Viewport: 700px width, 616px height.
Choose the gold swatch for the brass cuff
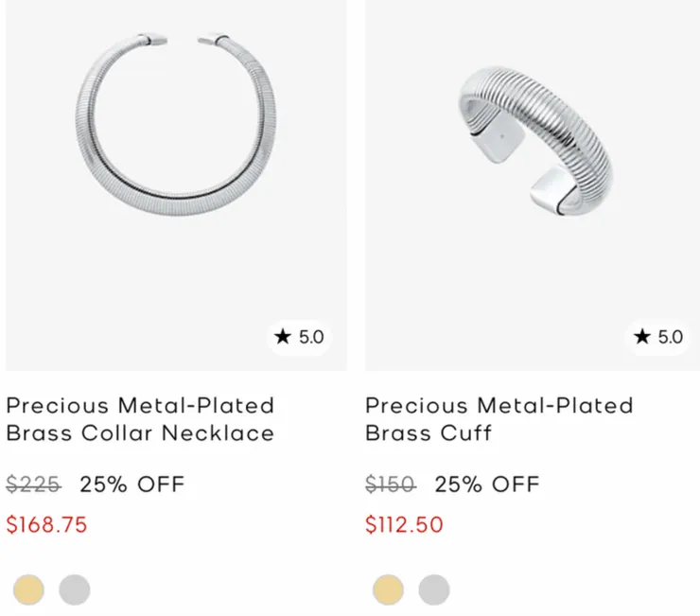388,590
